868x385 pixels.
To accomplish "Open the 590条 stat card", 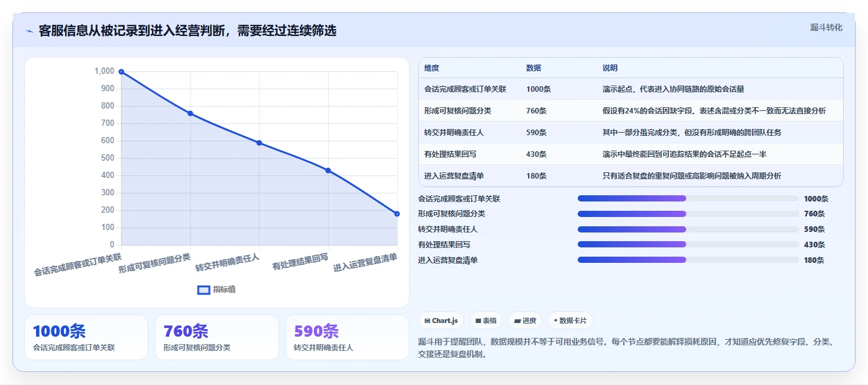I will point(347,337).
